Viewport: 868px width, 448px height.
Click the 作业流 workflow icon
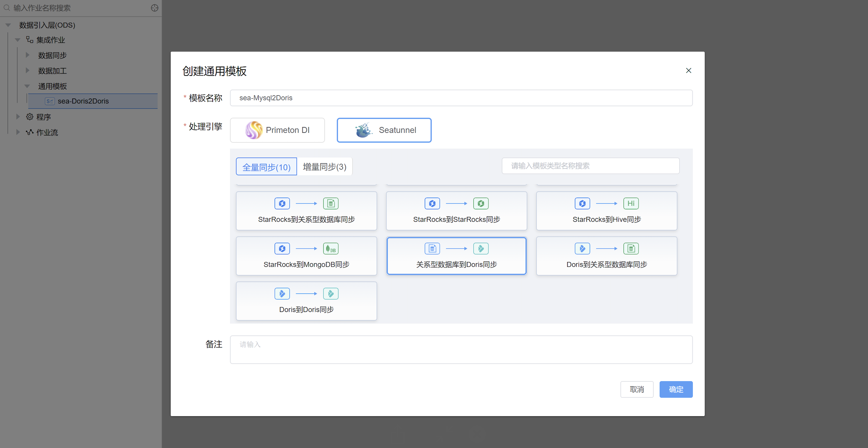[x=30, y=132]
